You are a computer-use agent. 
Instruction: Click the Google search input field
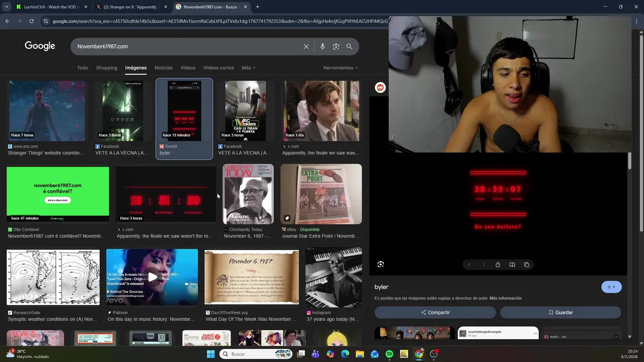pyautogui.click(x=186, y=46)
